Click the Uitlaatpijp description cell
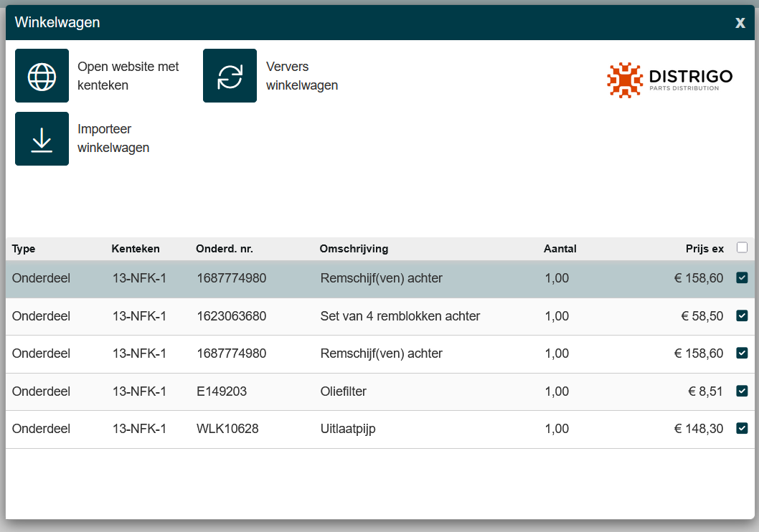 pyautogui.click(x=348, y=429)
